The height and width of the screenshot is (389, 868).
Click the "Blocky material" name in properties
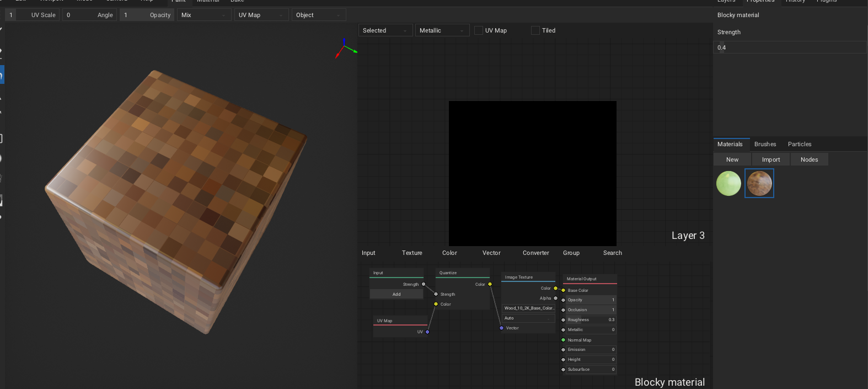(738, 15)
